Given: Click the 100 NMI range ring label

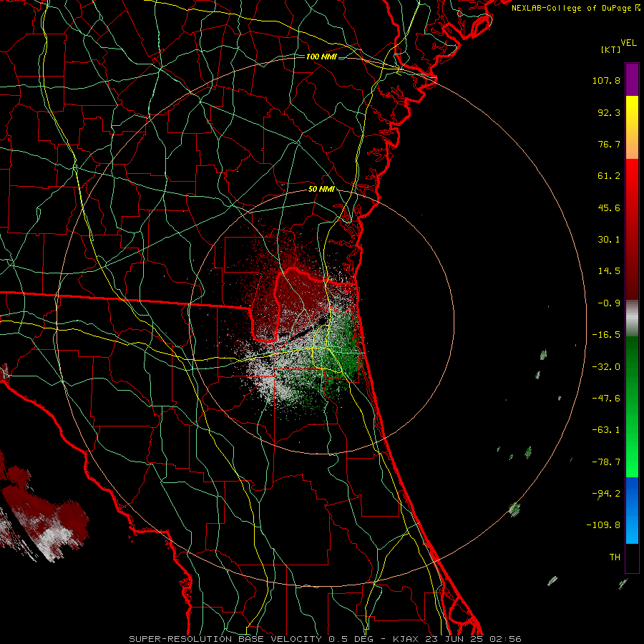Looking at the screenshot, I should (321, 57).
